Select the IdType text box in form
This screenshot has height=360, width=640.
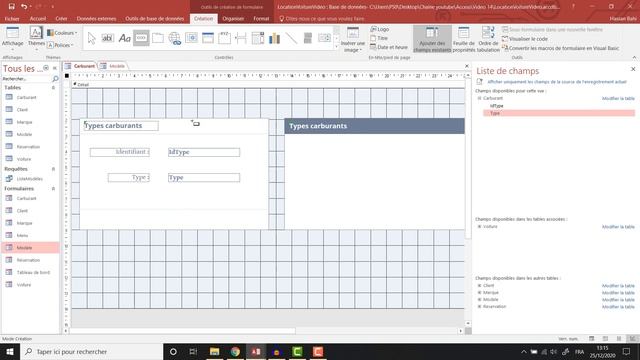(x=204, y=152)
